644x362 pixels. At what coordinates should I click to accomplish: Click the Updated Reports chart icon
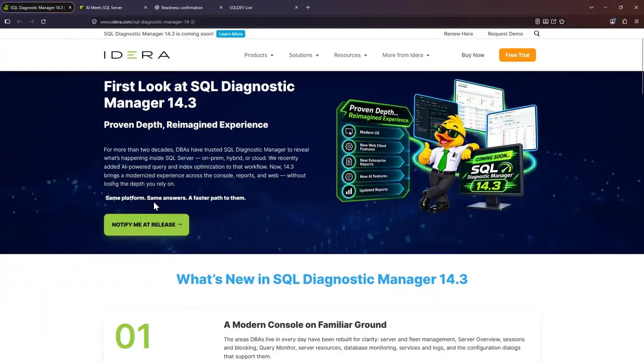point(349,191)
